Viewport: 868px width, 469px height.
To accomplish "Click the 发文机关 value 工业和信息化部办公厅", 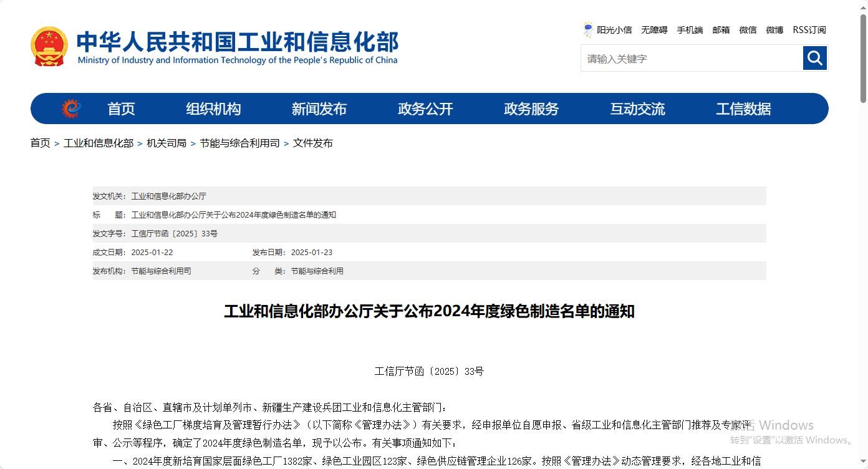I will 168,196.
